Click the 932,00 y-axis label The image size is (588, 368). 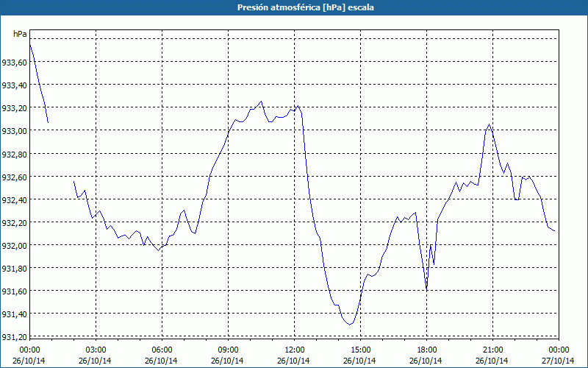pos(14,246)
